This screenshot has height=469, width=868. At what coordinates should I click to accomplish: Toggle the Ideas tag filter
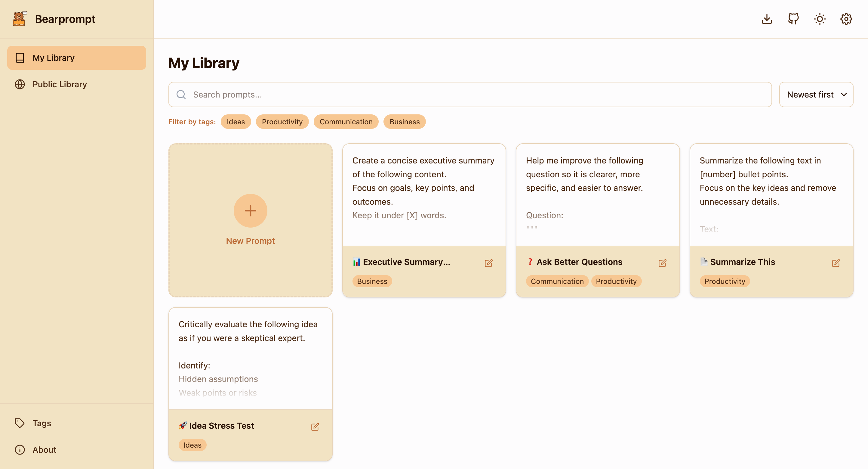coord(235,122)
